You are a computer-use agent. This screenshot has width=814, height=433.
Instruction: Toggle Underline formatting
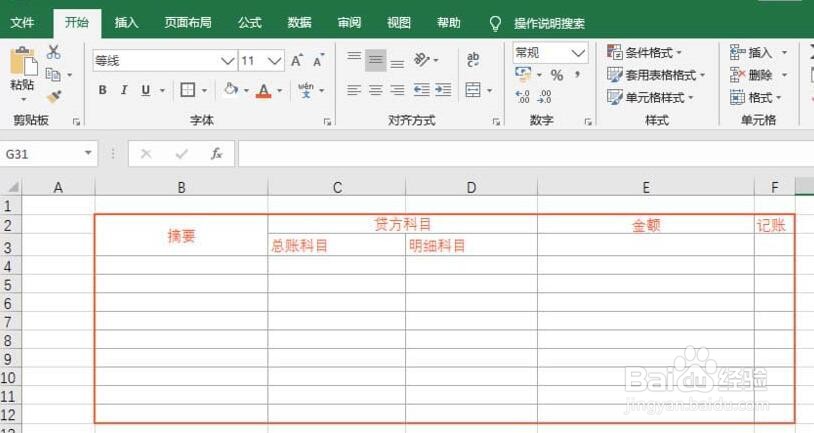[145, 90]
